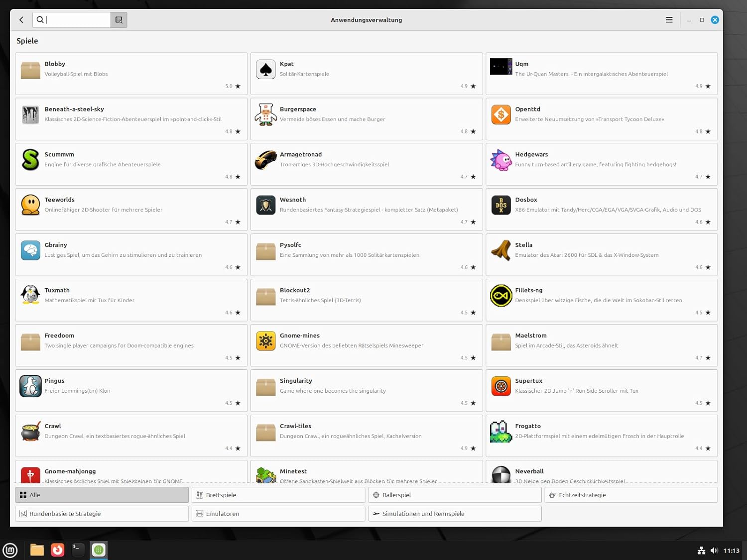Click the Frogatto frog icon
The image size is (747, 560).
[501, 432]
